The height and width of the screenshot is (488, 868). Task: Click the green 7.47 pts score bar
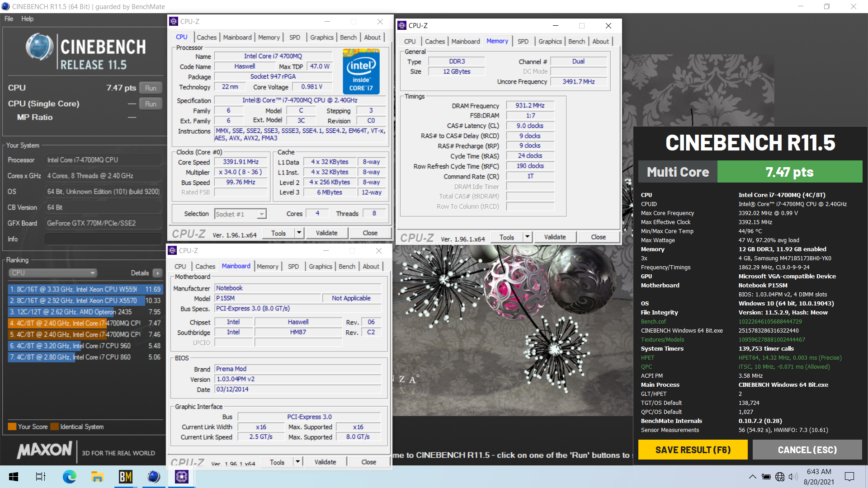point(789,172)
